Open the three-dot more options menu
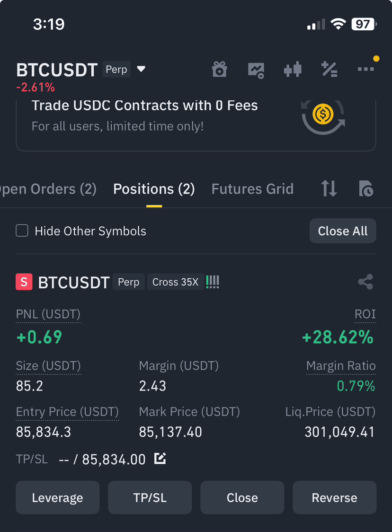Image resolution: width=392 pixels, height=532 pixels. pos(366,69)
